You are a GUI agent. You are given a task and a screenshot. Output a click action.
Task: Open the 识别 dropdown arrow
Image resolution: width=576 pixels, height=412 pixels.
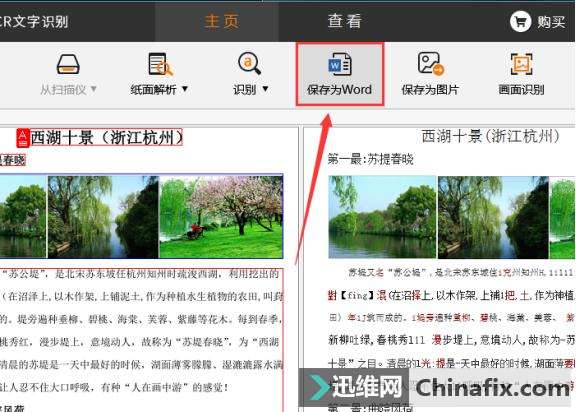pos(265,89)
